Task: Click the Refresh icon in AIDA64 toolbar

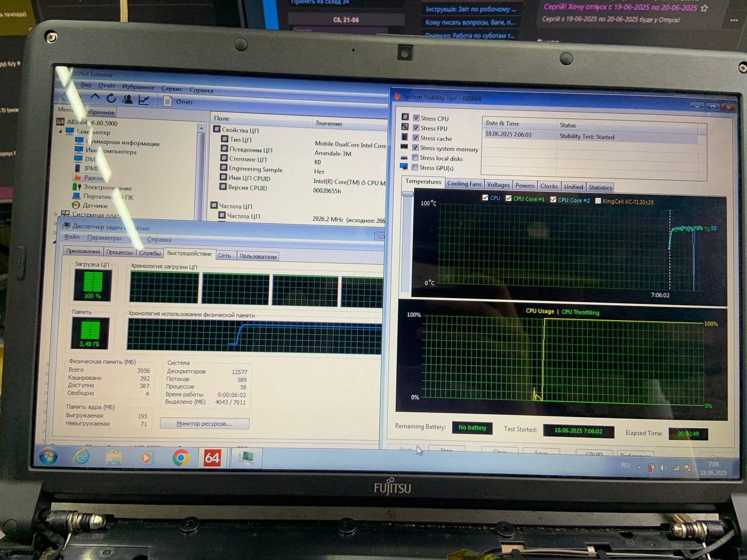Action: tap(111, 99)
